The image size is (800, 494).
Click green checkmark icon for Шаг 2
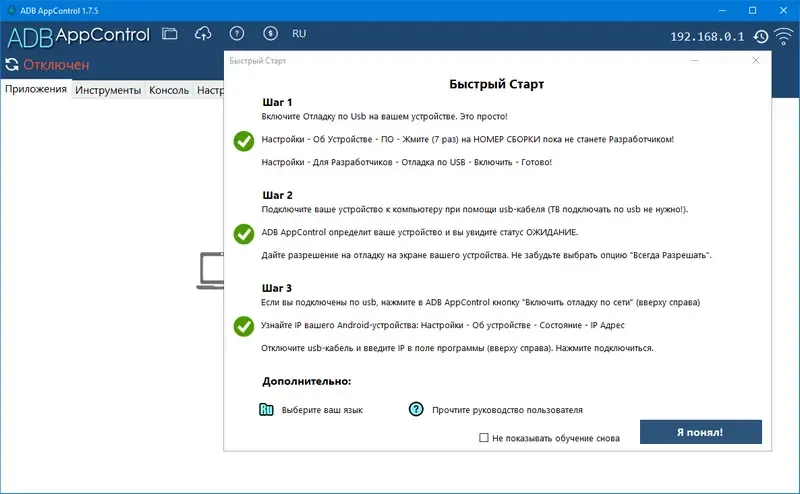[x=244, y=234]
